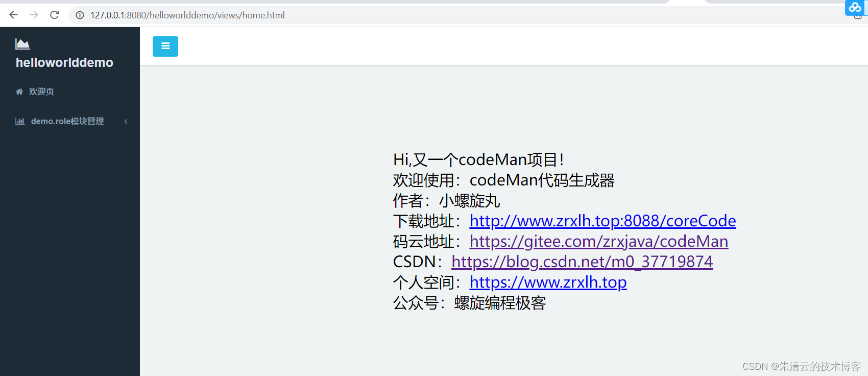Click the '欢迎使用：codeMan代码生成器' text
The width and height of the screenshot is (868, 376).
click(x=503, y=180)
